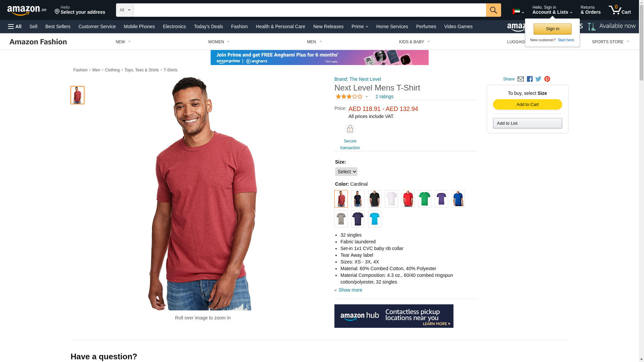Image resolution: width=644 pixels, height=362 pixels.
Task: Click the Add to Cart button
Action: coord(528,105)
